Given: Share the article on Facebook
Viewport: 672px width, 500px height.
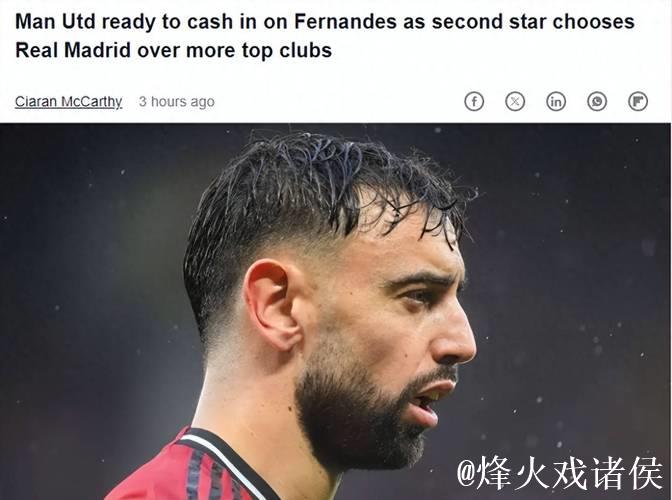Looking at the screenshot, I should coord(474,102).
